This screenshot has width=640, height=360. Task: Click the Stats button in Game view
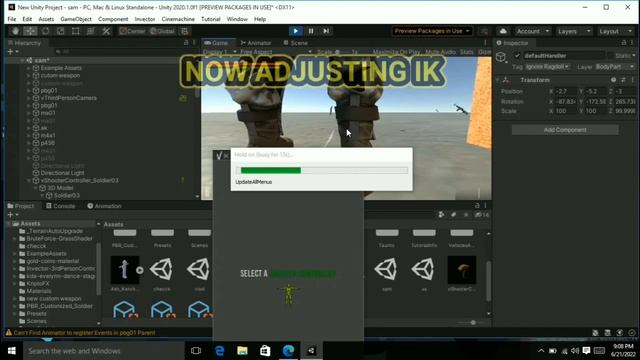(467, 52)
